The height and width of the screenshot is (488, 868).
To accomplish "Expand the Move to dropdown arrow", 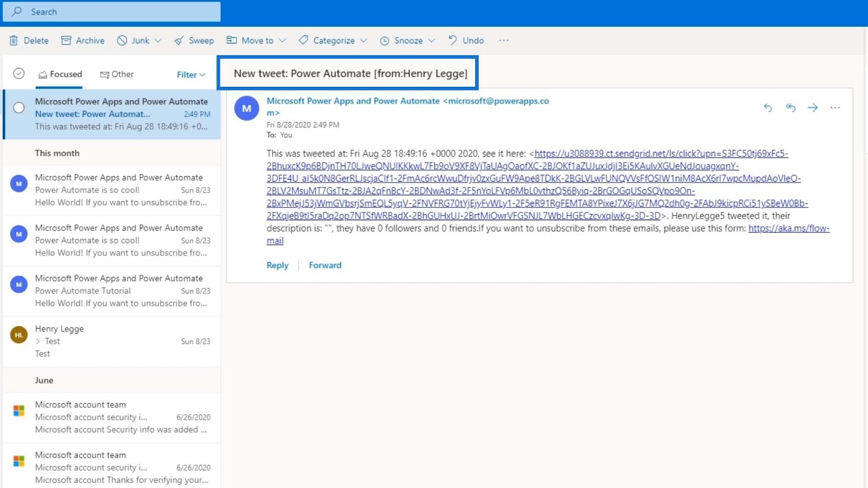I will coord(282,41).
